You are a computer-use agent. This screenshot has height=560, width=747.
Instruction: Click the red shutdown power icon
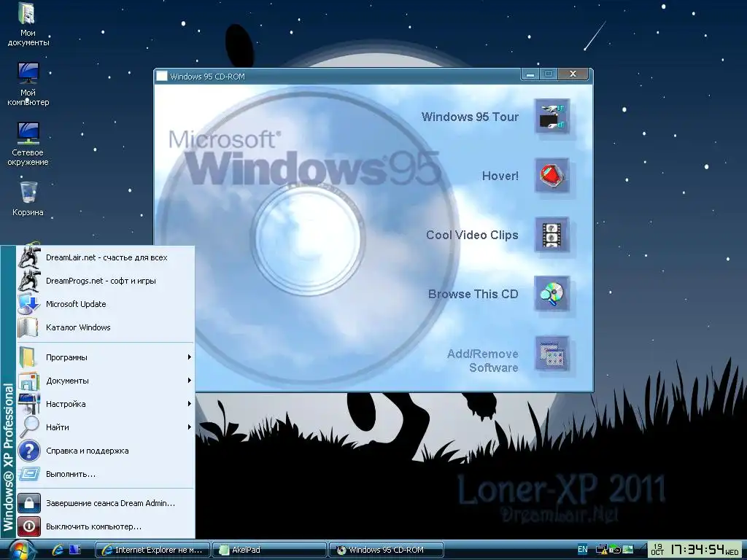[x=29, y=526]
